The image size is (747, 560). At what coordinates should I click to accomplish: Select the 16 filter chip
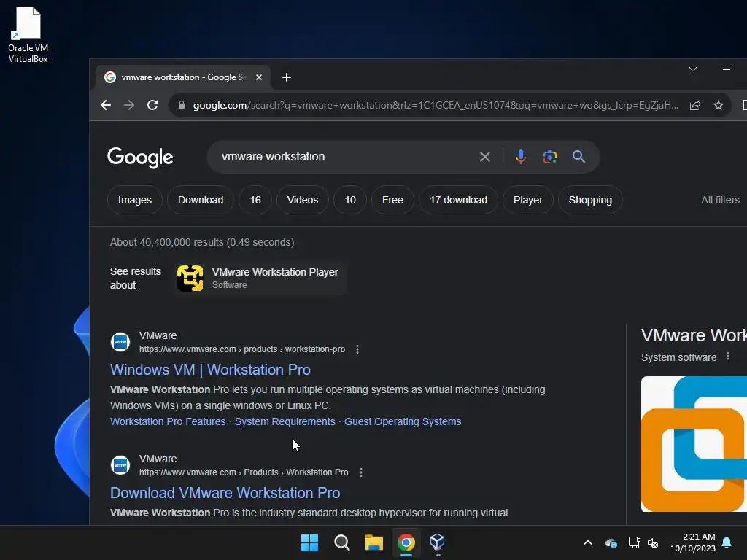click(255, 200)
